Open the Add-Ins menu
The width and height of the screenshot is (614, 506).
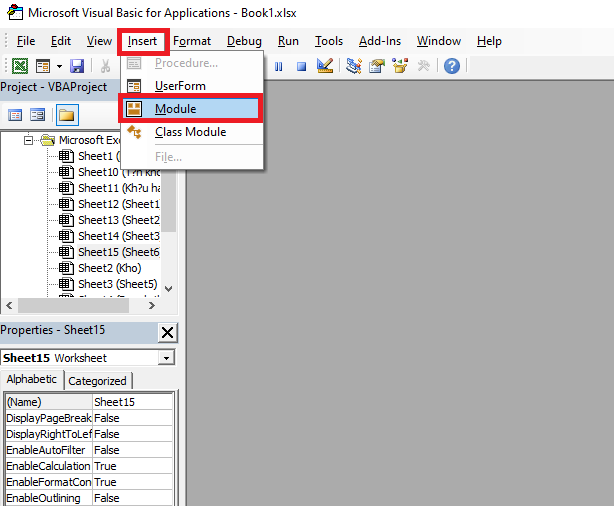pos(380,41)
